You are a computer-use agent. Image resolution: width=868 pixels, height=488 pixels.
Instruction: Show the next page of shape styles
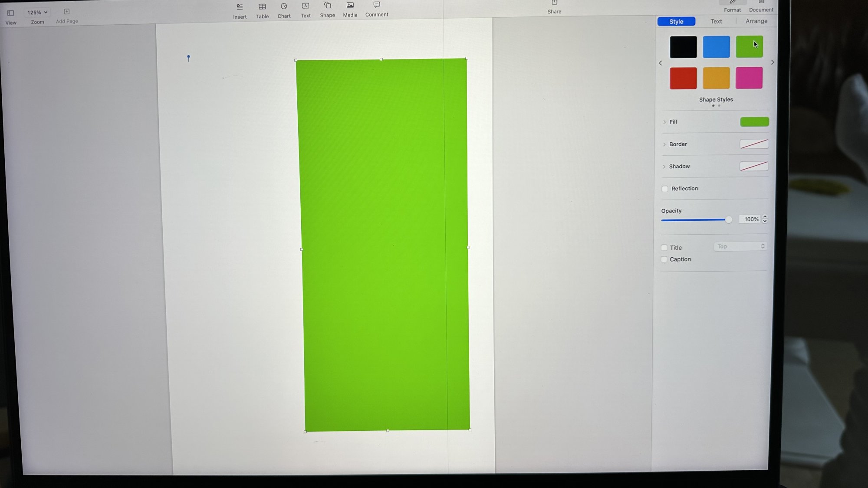click(773, 62)
